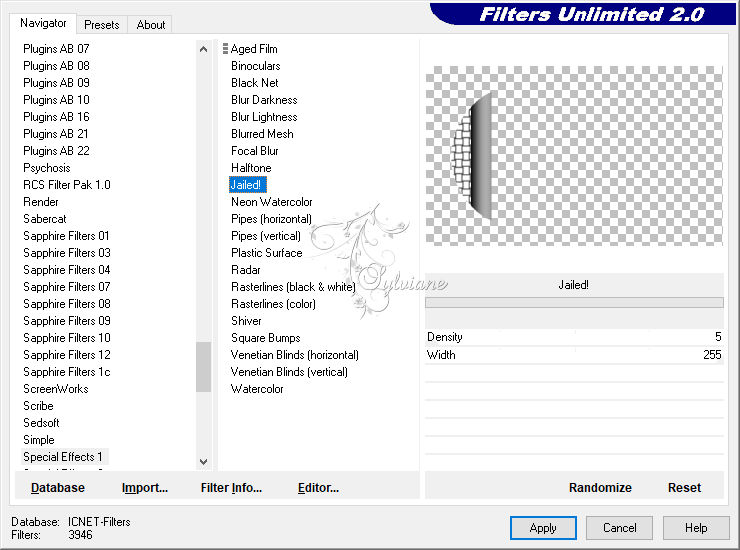Screen dimensions: 740x550
Task: Choose the Rasterlines (color) filter
Action: pos(273,304)
